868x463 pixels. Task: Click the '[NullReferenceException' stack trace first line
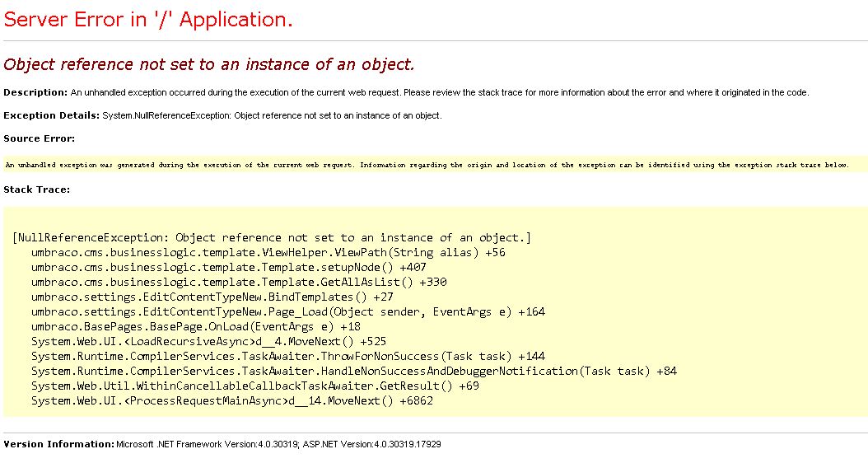click(x=272, y=238)
